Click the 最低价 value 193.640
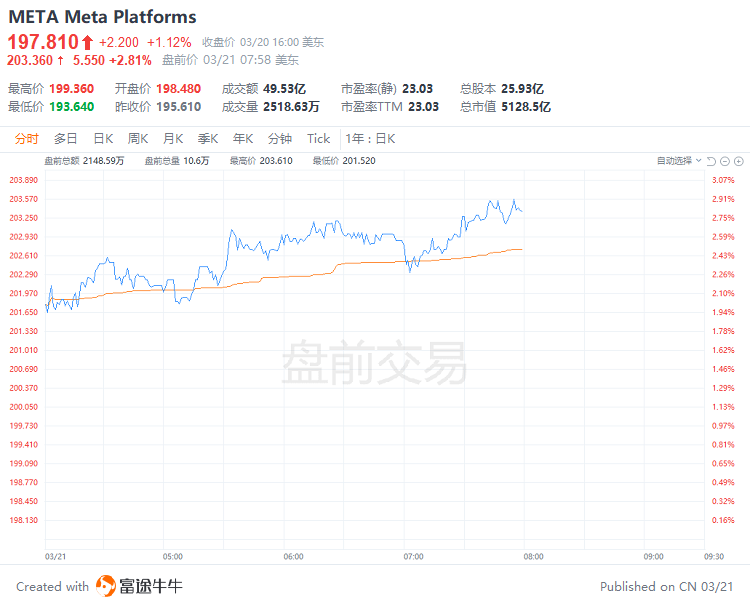The width and height of the screenshot is (750, 607). 72,106
